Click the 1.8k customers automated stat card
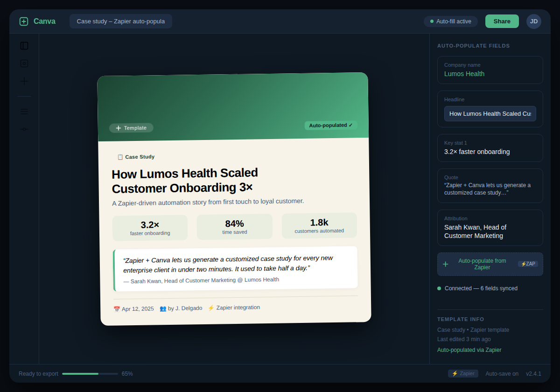The height and width of the screenshot is (392, 560). click(x=319, y=226)
